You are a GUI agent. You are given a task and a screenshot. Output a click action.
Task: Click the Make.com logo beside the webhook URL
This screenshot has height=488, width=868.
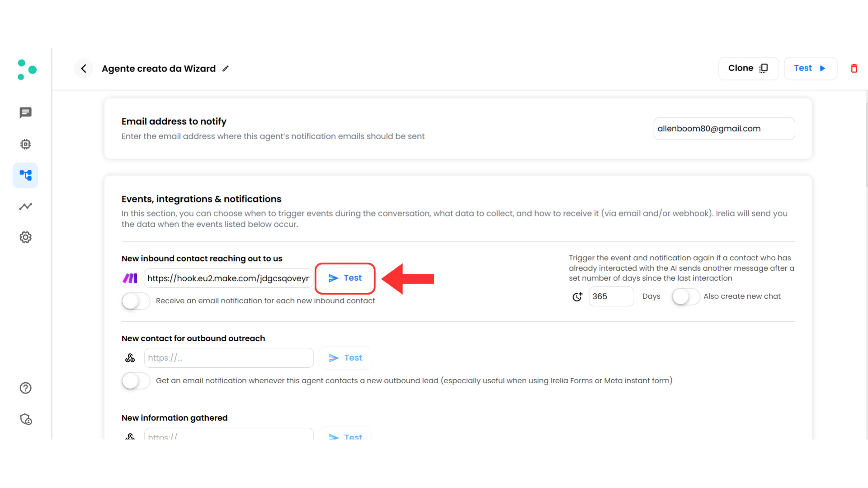click(130, 278)
